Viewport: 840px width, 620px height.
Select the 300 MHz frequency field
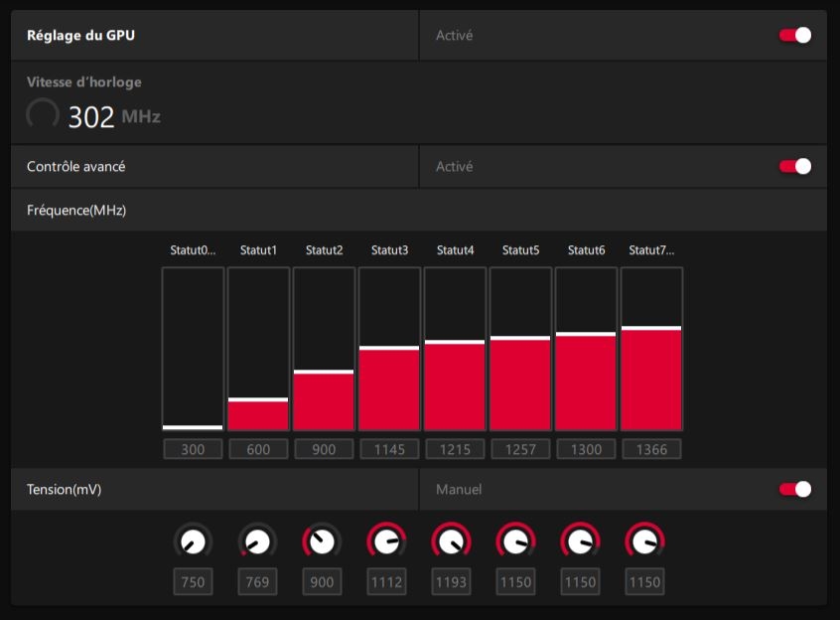click(x=193, y=449)
